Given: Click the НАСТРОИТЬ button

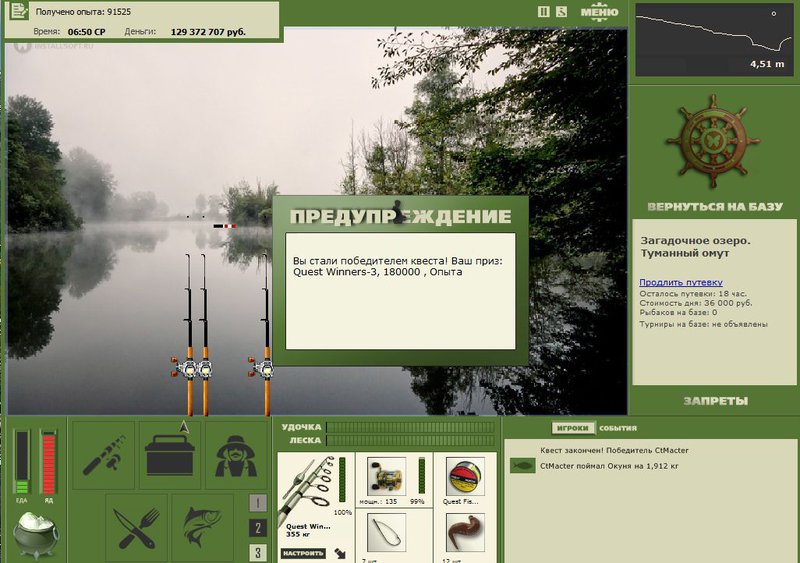Looking at the screenshot, I should tap(303, 553).
